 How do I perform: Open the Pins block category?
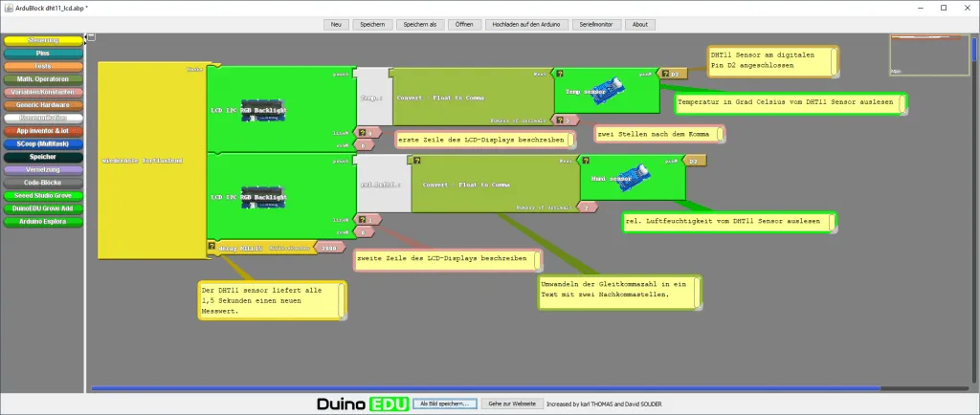click(x=42, y=54)
